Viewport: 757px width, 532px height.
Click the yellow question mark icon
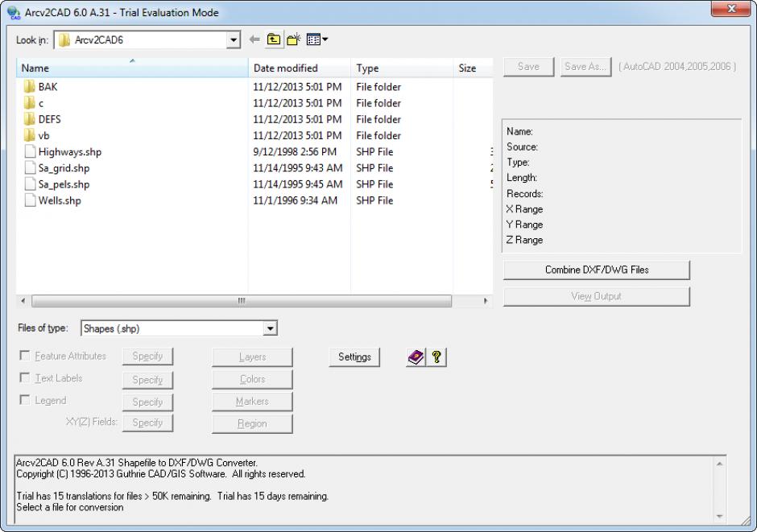tap(436, 357)
